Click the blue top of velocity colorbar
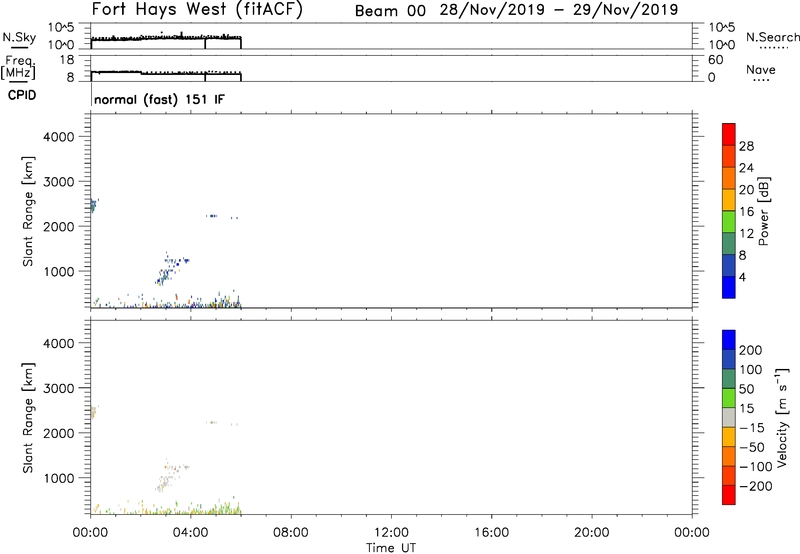 click(x=729, y=340)
